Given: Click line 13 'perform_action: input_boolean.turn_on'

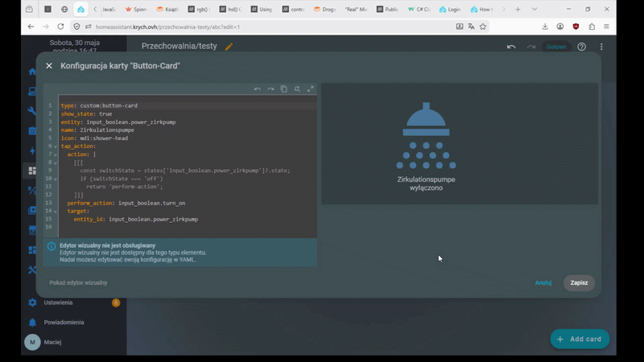Looking at the screenshot, I should coord(126,204).
